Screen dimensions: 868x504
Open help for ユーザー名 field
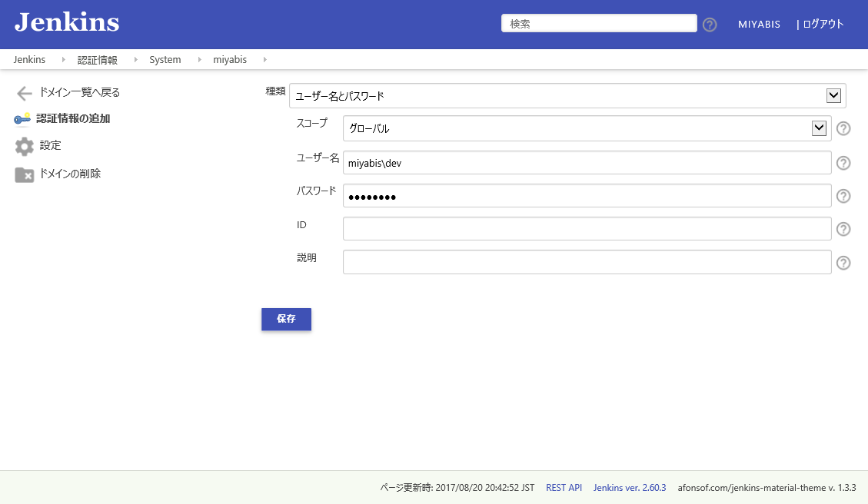point(843,163)
